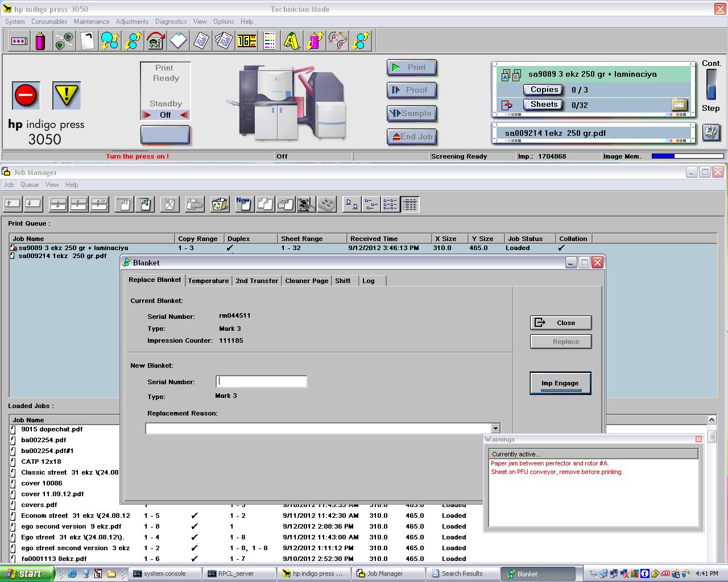Select the details list view icon
Screen dimensions: 728x582
(410, 204)
